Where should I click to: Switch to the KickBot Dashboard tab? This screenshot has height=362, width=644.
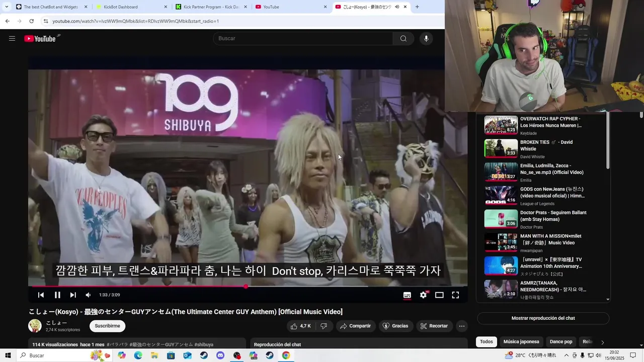[x=132, y=7]
